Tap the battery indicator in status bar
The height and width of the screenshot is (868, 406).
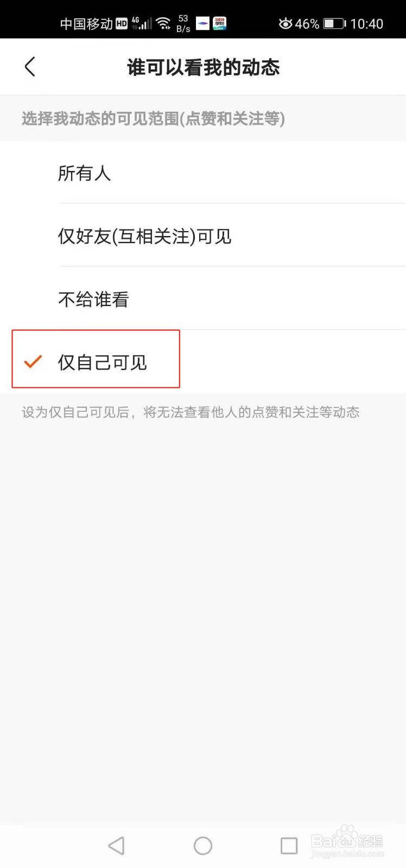tap(334, 23)
